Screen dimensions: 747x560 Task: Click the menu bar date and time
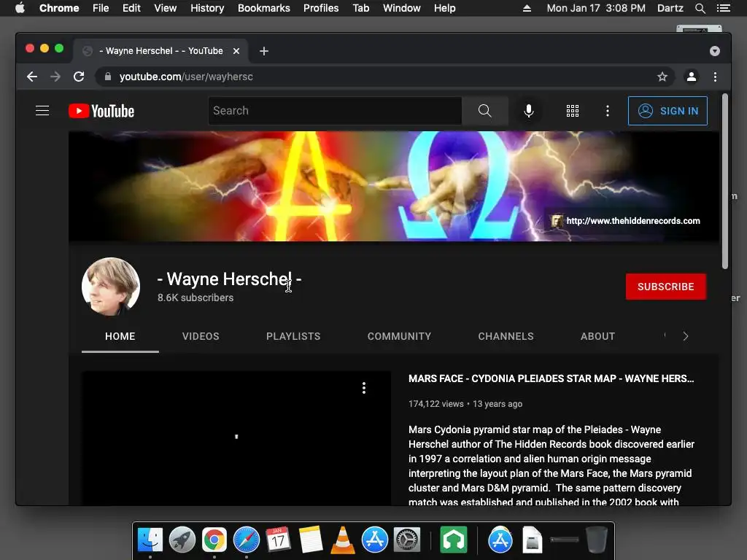(x=596, y=8)
